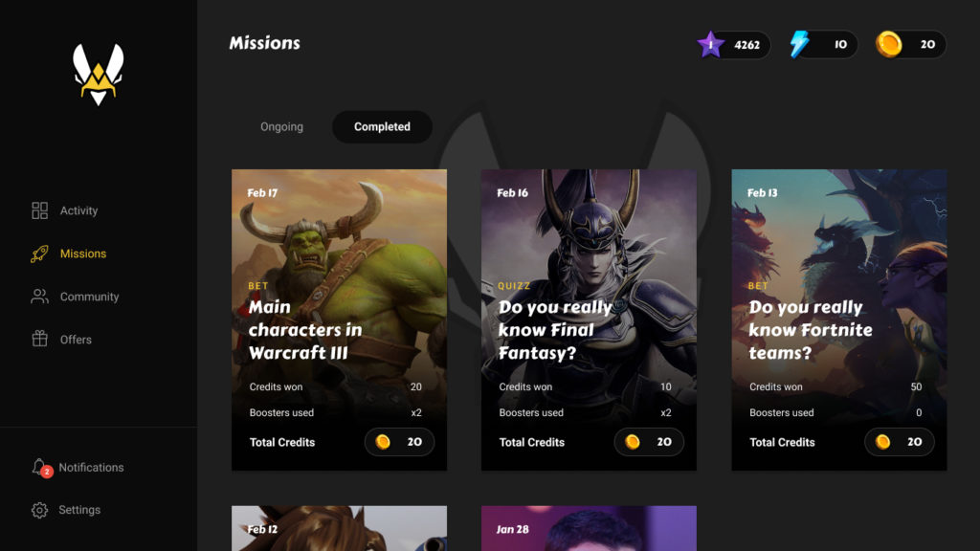Open the Fortnite teams bet card
This screenshot has width=980, height=551.
[838, 320]
